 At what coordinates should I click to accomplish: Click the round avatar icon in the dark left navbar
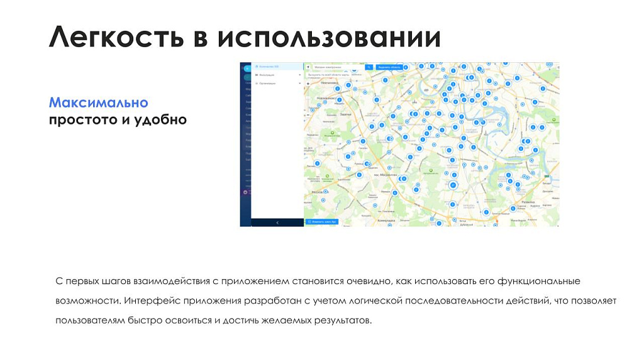245,192
